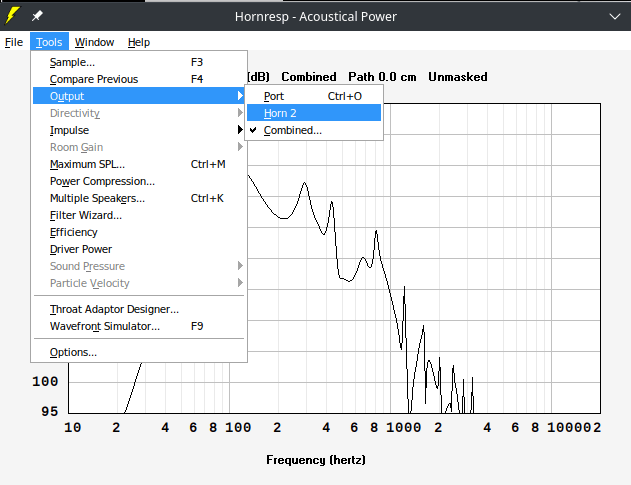The height and width of the screenshot is (485, 631).
Task: Choose Sample... from Tools menu
Action: (x=139, y=62)
